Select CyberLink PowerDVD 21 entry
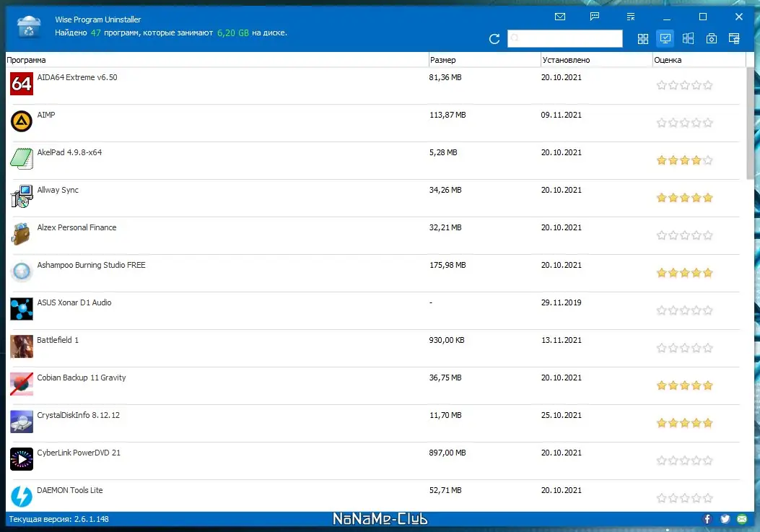Image resolution: width=760 pixels, height=532 pixels. point(79,453)
